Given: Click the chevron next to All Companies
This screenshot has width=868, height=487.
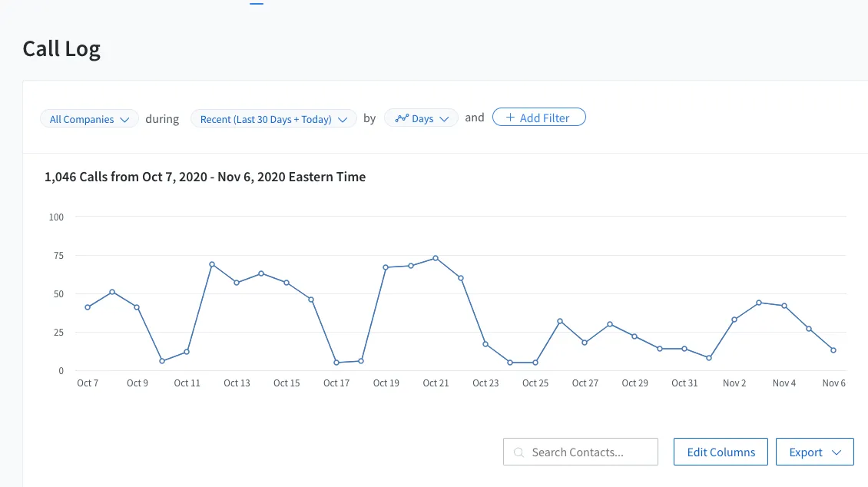Looking at the screenshot, I should click(x=124, y=120).
